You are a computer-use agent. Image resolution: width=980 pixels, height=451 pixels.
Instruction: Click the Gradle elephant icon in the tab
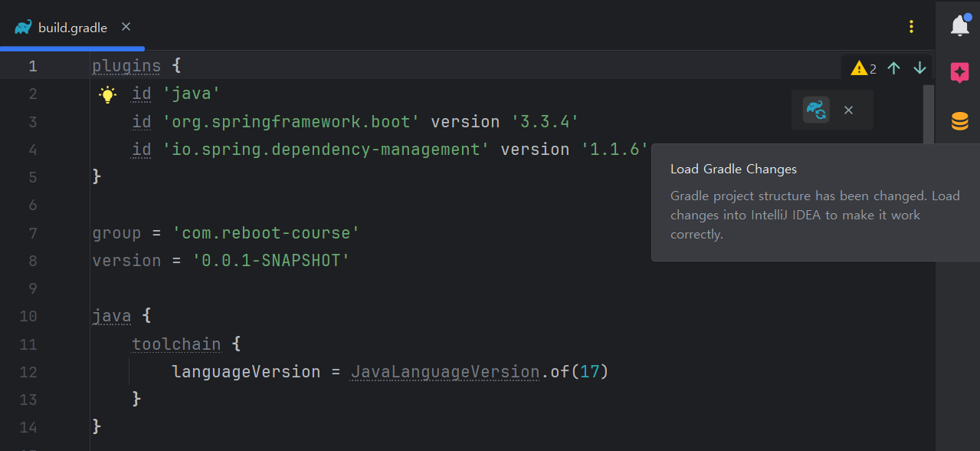23,26
